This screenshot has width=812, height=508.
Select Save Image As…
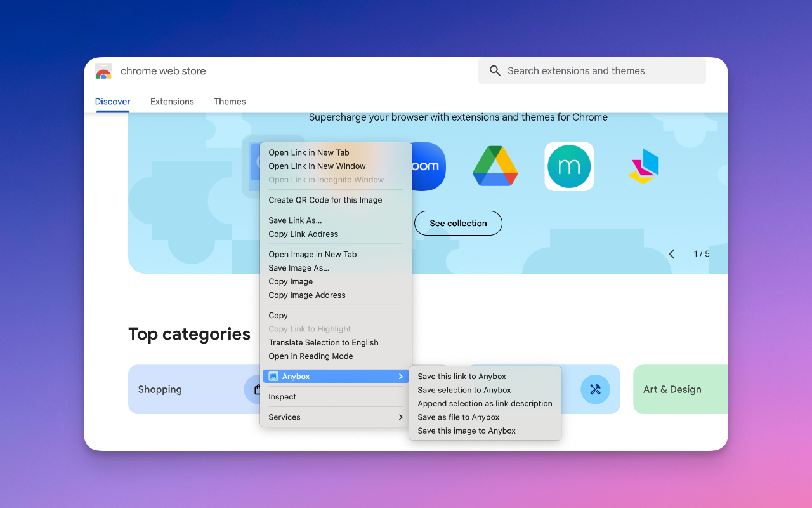coord(336,268)
